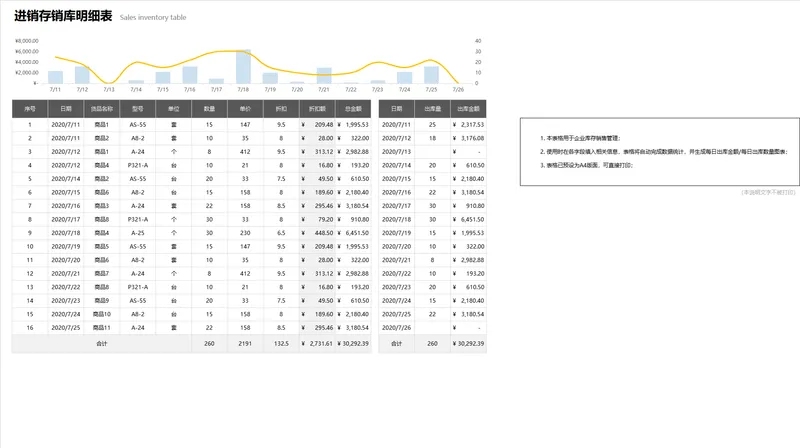This screenshot has height=448, width=800.
Task: Click quantity total 260 in main table
Action: [x=209, y=343]
